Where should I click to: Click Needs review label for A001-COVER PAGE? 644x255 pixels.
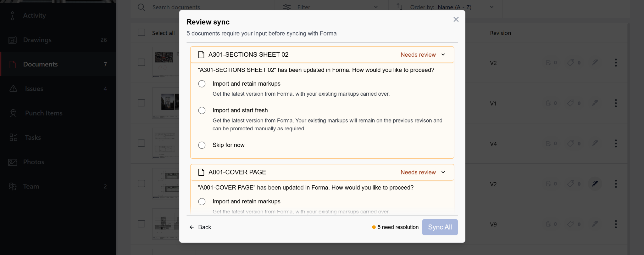pos(418,172)
